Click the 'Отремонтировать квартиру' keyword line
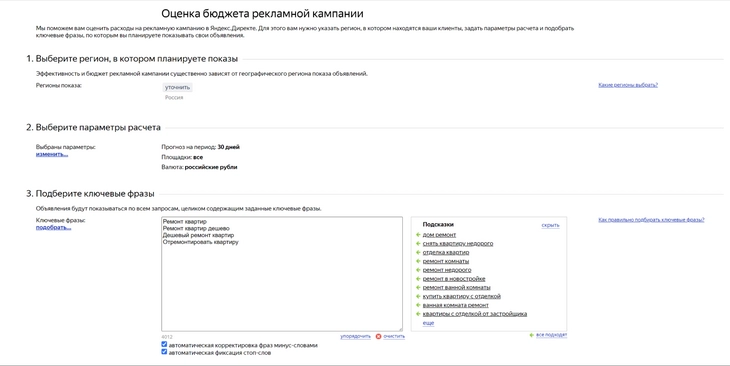The width and height of the screenshot is (730, 366). [x=201, y=242]
